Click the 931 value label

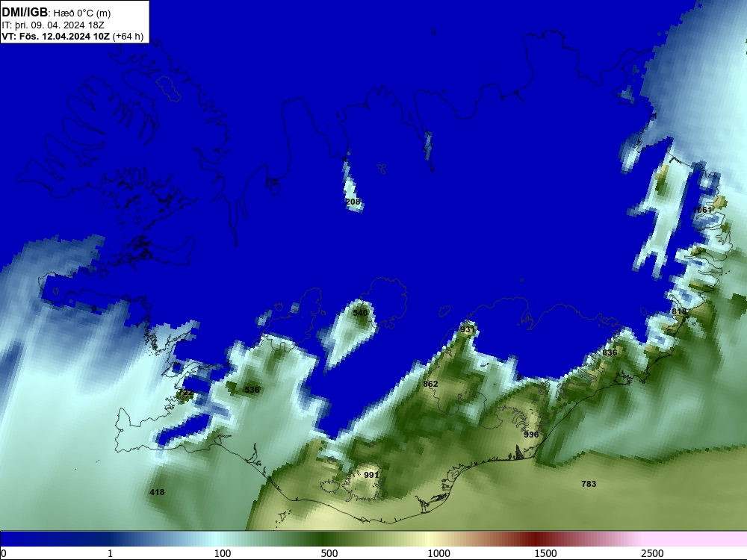(468, 329)
